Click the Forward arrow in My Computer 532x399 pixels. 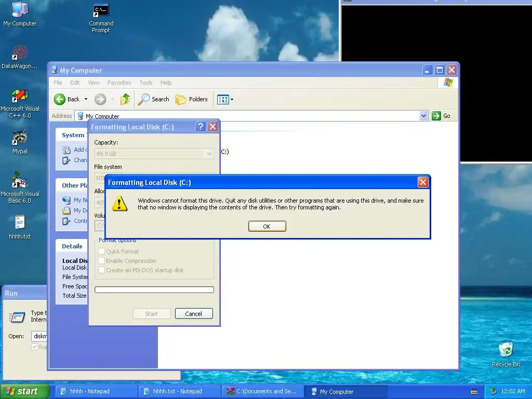tap(100, 99)
